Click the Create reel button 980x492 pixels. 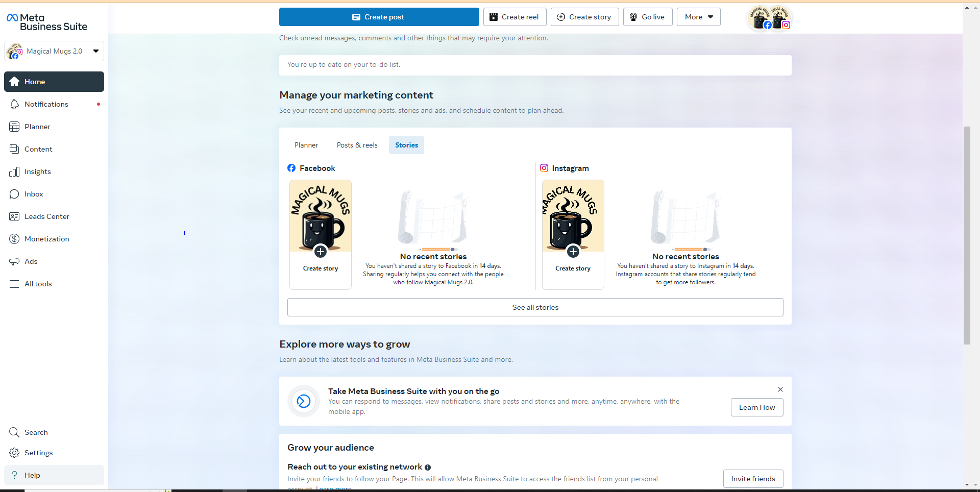coord(514,17)
